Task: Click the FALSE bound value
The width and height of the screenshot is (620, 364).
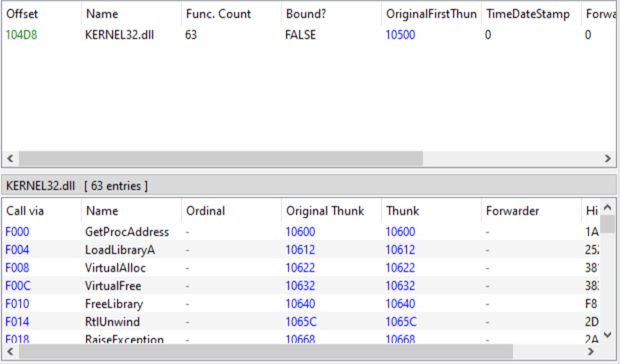Action: pyautogui.click(x=301, y=35)
